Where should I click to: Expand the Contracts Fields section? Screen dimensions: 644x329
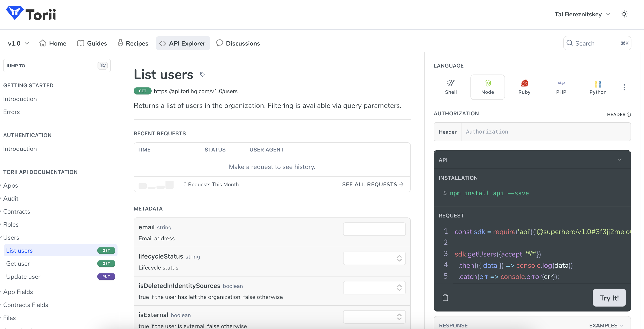point(26,305)
